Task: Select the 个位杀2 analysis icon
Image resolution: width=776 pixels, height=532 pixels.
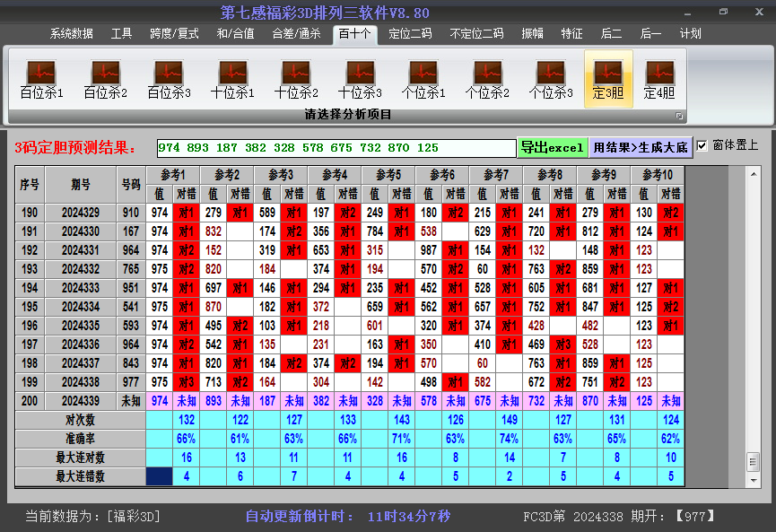Action: (x=487, y=80)
